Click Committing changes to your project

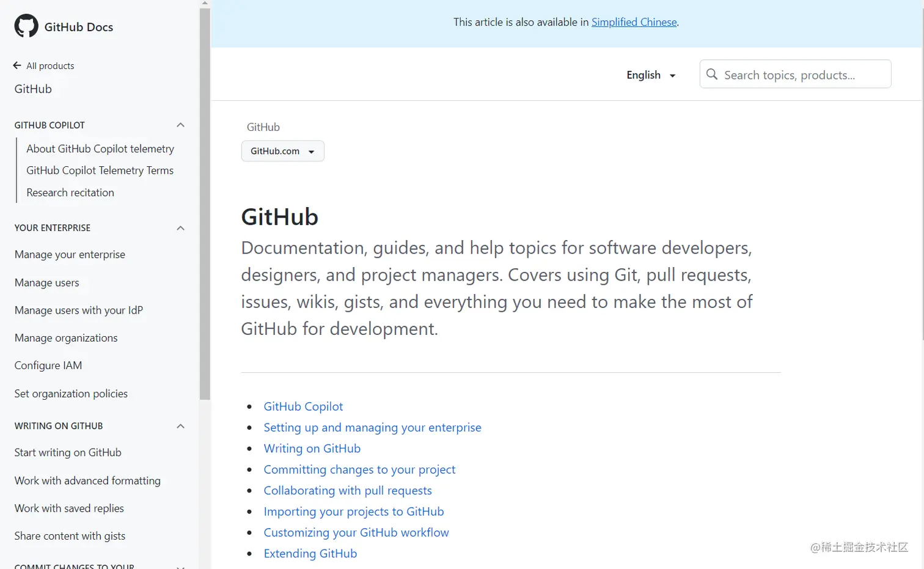point(359,469)
